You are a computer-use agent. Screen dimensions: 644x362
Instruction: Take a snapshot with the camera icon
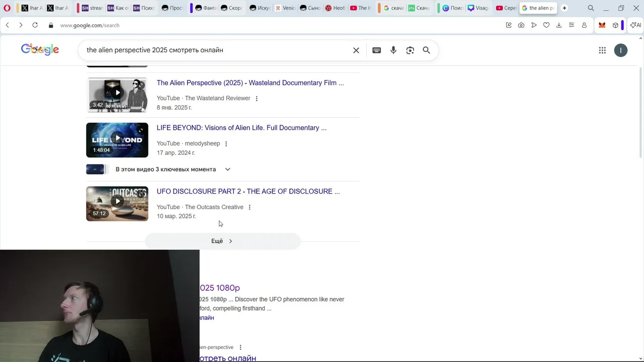[x=521, y=25]
